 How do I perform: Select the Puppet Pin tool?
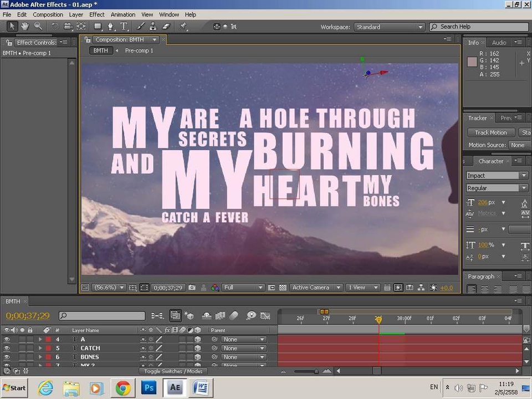183,26
